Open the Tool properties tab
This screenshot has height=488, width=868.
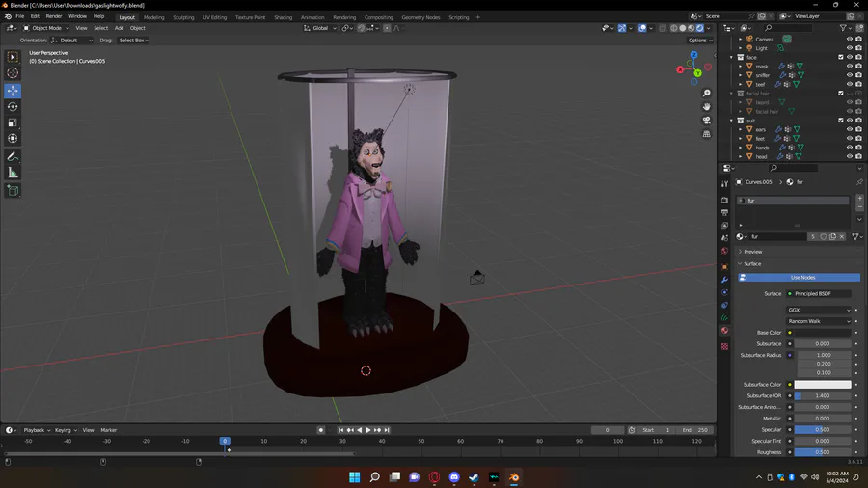(724, 183)
